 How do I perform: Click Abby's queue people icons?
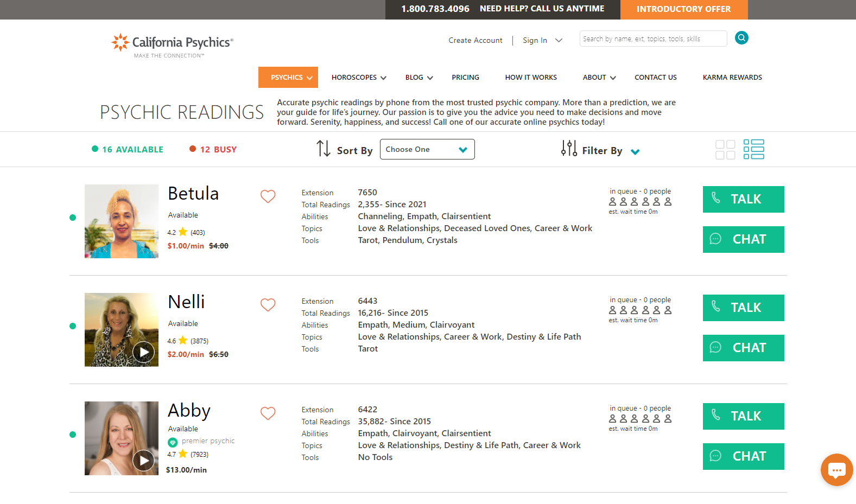(x=640, y=419)
